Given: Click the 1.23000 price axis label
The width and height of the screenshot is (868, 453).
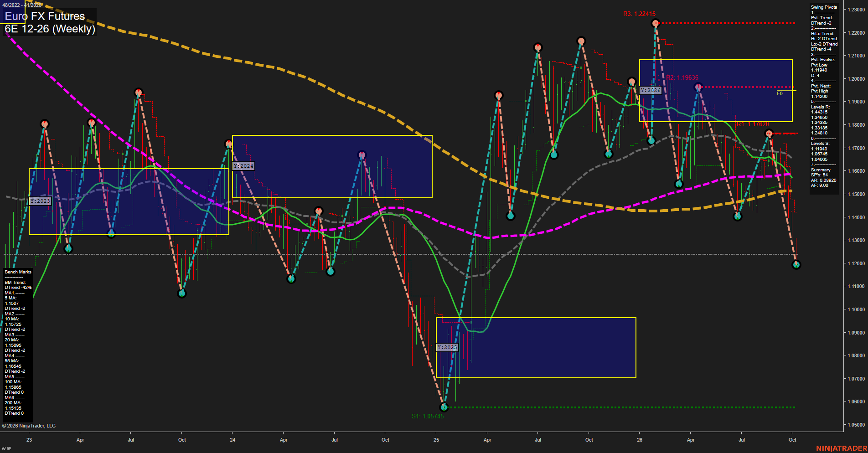Looking at the screenshot, I should pyautogui.click(x=856, y=10).
